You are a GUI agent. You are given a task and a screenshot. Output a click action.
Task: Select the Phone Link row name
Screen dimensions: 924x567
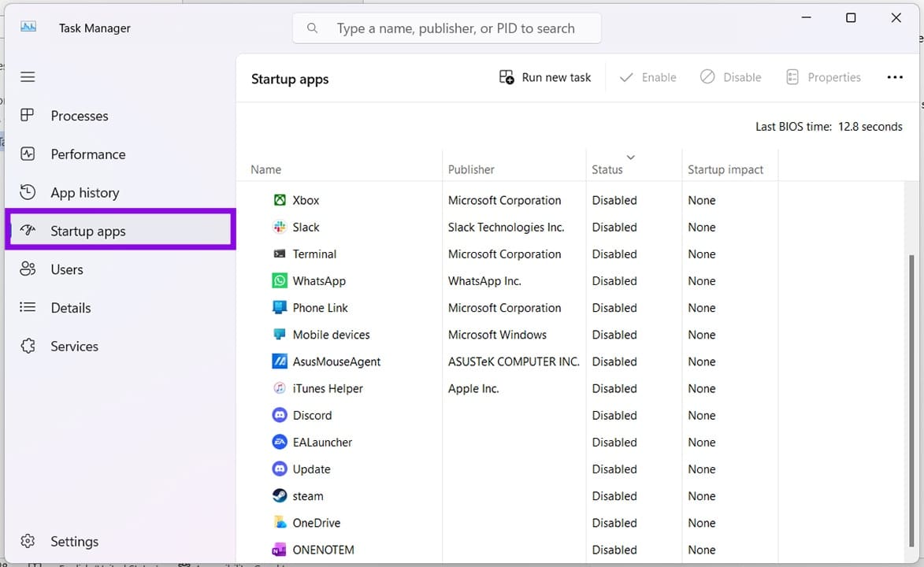pyautogui.click(x=320, y=308)
